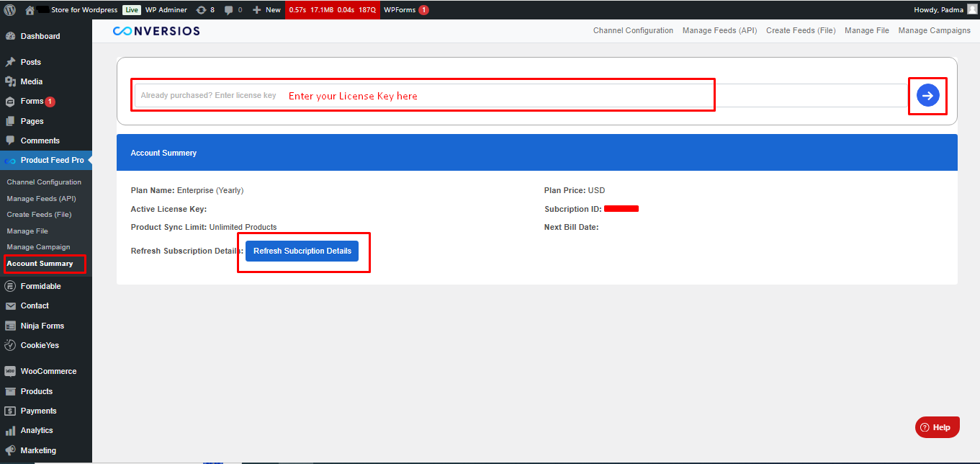Click the Formidable icon in sidebar
Image resolution: width=980 pixels, height=464 pixels.
tap(10, 286)
